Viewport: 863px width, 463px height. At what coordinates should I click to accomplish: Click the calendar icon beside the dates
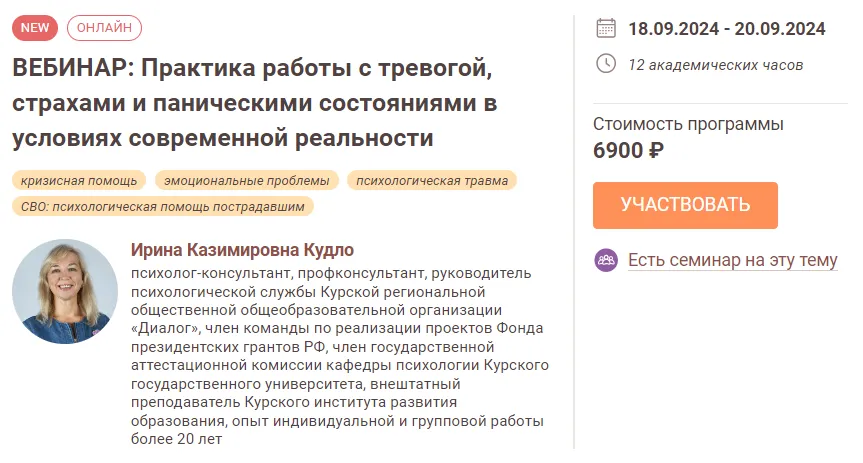606,27
